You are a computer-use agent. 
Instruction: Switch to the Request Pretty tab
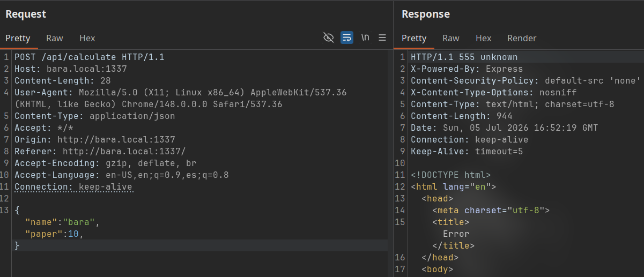[18, 38]
